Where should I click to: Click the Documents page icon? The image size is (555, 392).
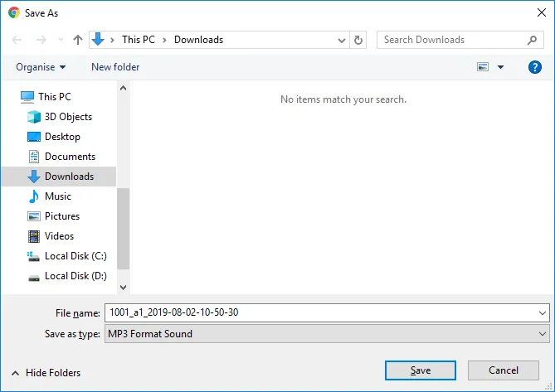34,157
